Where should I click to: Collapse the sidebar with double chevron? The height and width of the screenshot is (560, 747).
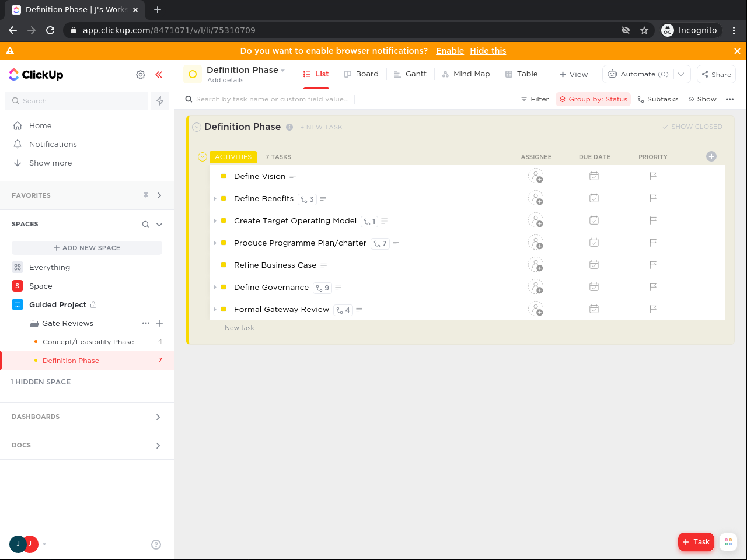[x=159, y=75]
